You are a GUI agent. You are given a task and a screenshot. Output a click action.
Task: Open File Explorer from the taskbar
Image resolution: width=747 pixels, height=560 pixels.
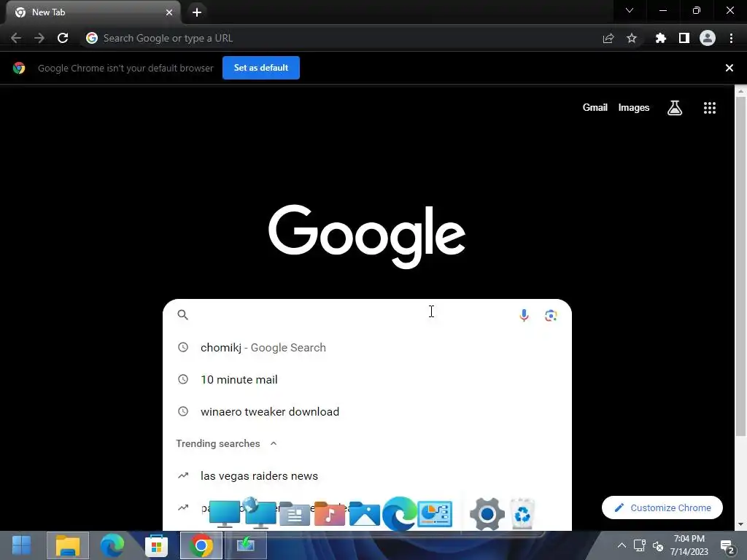click(x=68, y=545)
